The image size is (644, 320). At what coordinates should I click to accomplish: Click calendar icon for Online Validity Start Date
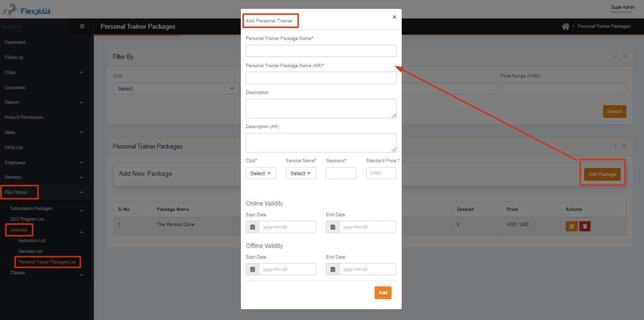252,227
